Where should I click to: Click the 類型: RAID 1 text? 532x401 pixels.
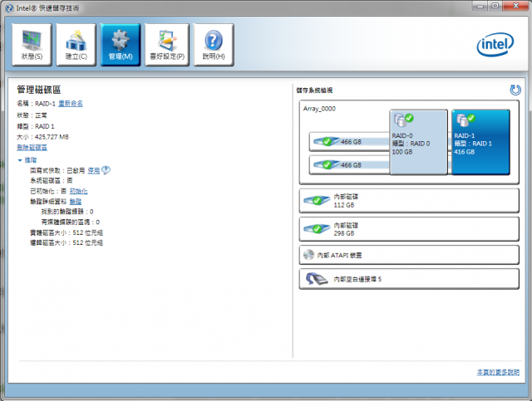pos(36,126)
